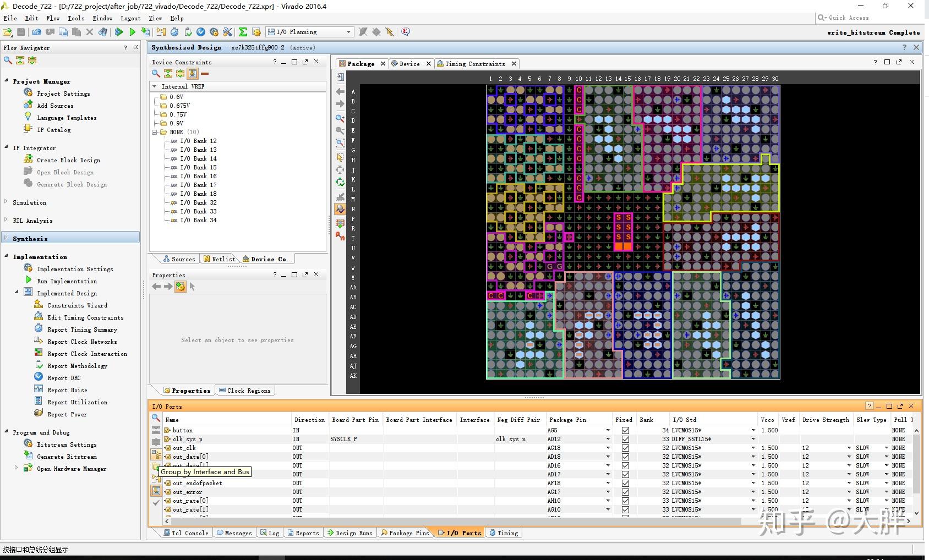Screen dimensions: 929x560
Task: Switch to the Timing Constraints tab
Action: (x=474, y=64)
